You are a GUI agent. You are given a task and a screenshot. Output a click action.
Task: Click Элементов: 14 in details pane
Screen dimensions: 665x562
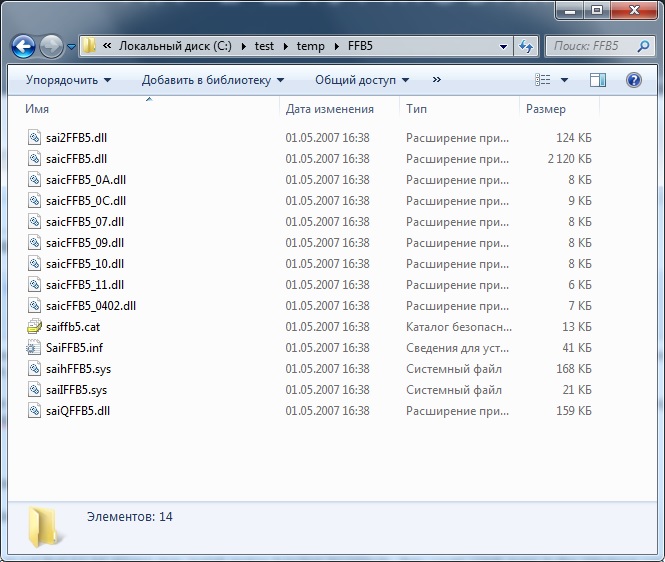pos(130,517)
